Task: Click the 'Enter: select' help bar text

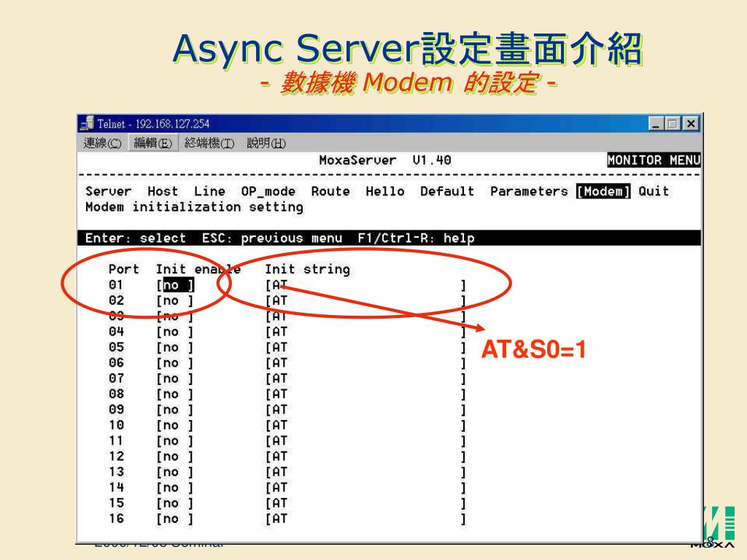Action: (x=135, y=238)
